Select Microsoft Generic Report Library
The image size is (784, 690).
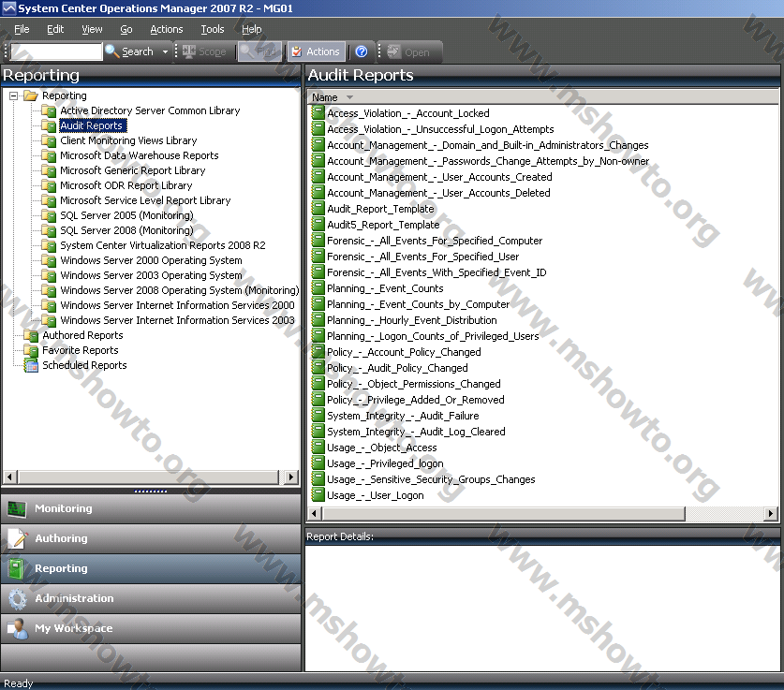pos(133,170)
